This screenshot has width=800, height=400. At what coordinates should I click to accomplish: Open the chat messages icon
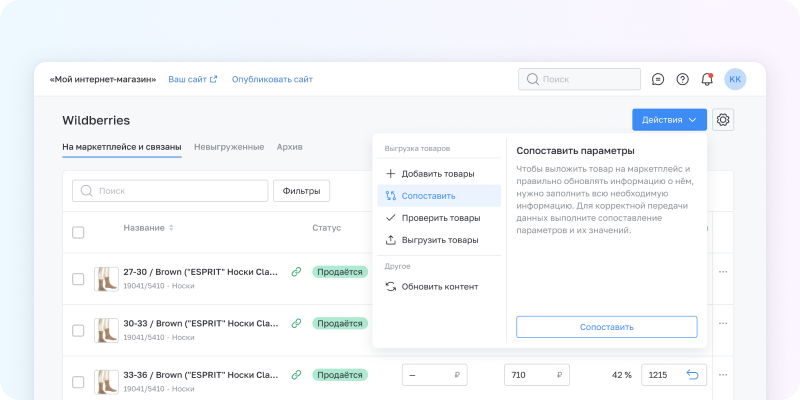point(658,79)
